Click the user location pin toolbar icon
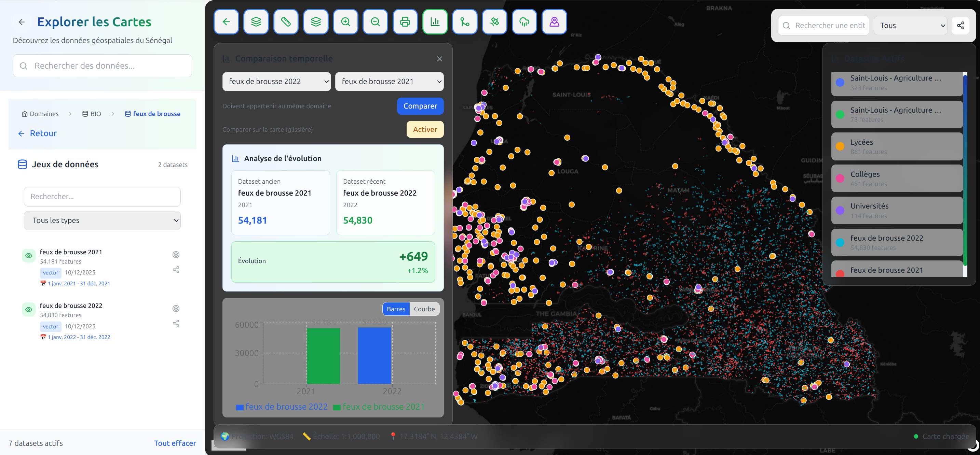 (554, 22)
